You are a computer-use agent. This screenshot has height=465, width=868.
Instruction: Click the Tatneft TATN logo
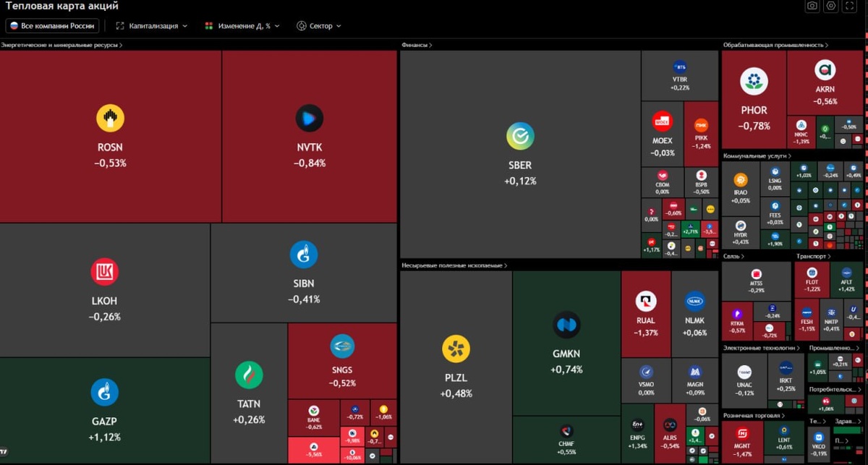coord(249,375)
